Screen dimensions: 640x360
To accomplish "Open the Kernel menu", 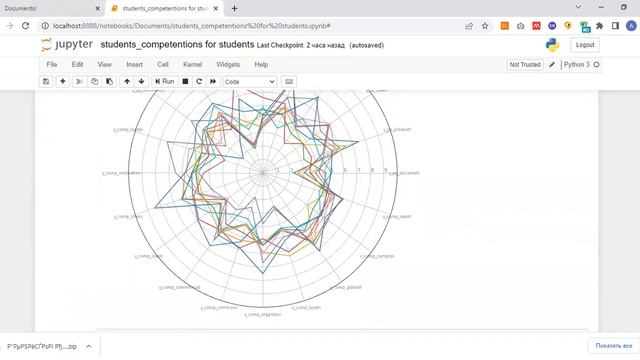I will [x=192, y=64].
